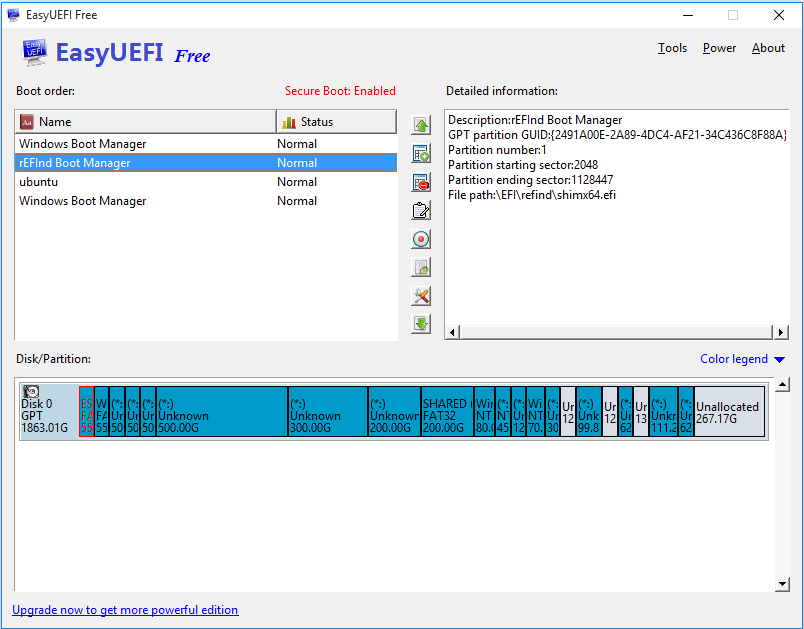Move the selected entry down
Screen dimensions: 804x629
(421, 323)
